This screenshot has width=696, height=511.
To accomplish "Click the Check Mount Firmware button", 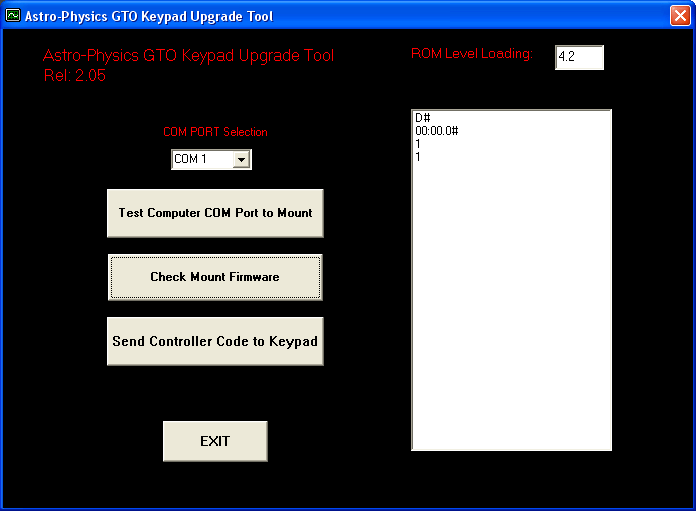I will point(215,277).
